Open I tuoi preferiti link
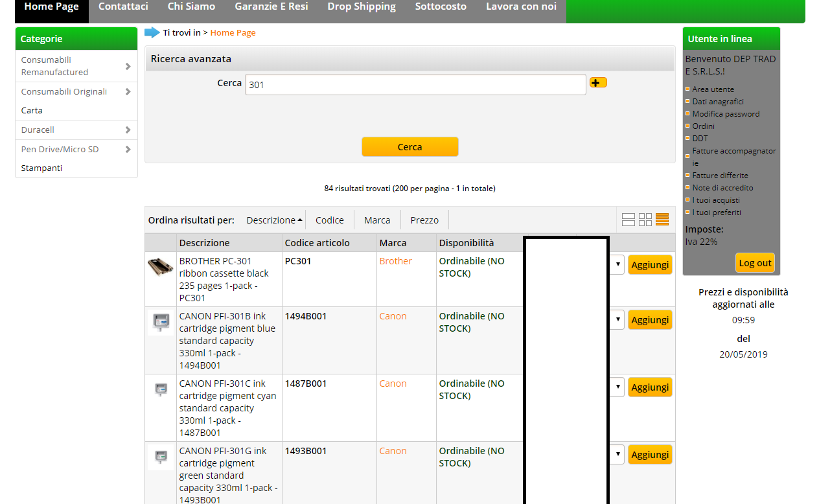This screenshot has width=819, height=504. pyautogui.click(x=717, y=212)
